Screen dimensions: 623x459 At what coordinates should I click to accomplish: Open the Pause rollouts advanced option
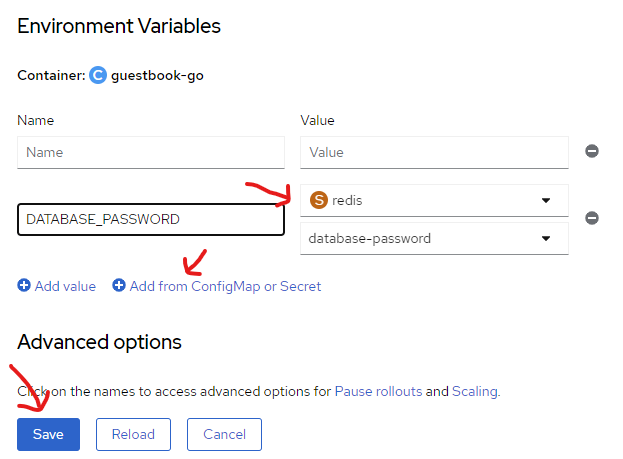pos(378,391)
